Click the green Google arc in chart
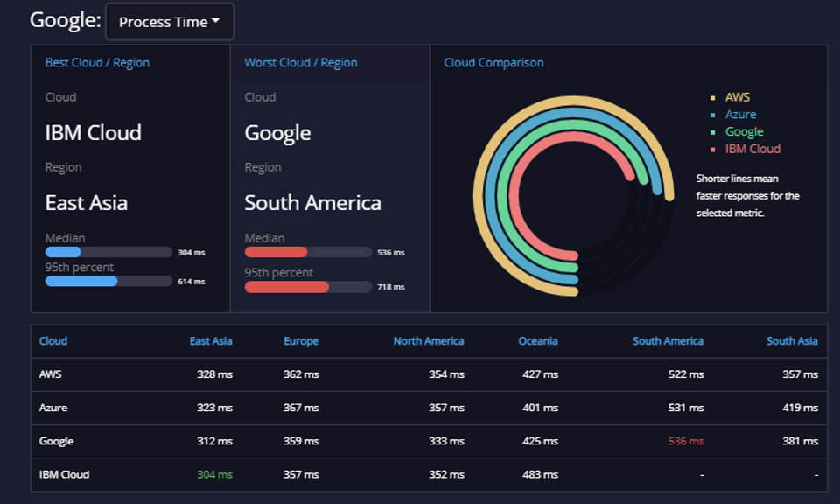The width and height of the screenshot is (840, 504). [500, 195]
